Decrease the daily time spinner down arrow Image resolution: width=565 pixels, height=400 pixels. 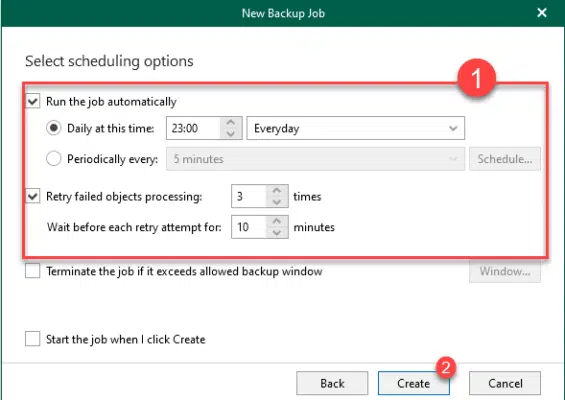tap(231, 134)
